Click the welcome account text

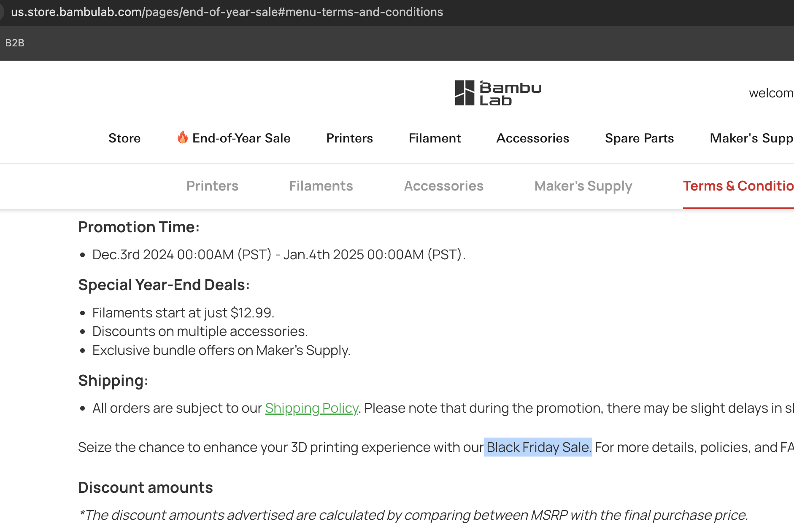tap(771, 93)
